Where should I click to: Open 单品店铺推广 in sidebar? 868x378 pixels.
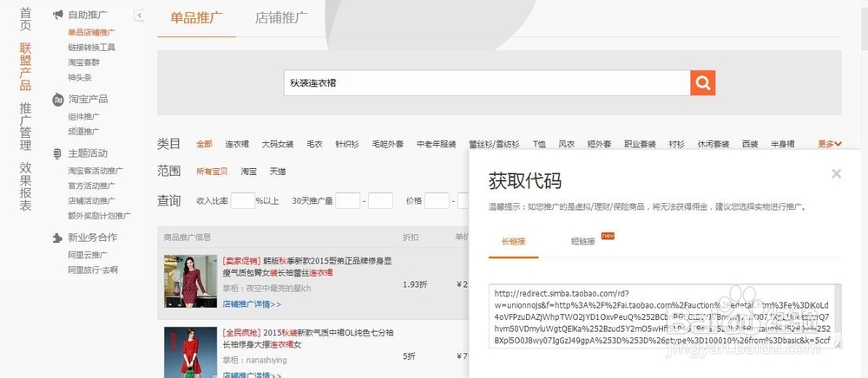[91, 33]
